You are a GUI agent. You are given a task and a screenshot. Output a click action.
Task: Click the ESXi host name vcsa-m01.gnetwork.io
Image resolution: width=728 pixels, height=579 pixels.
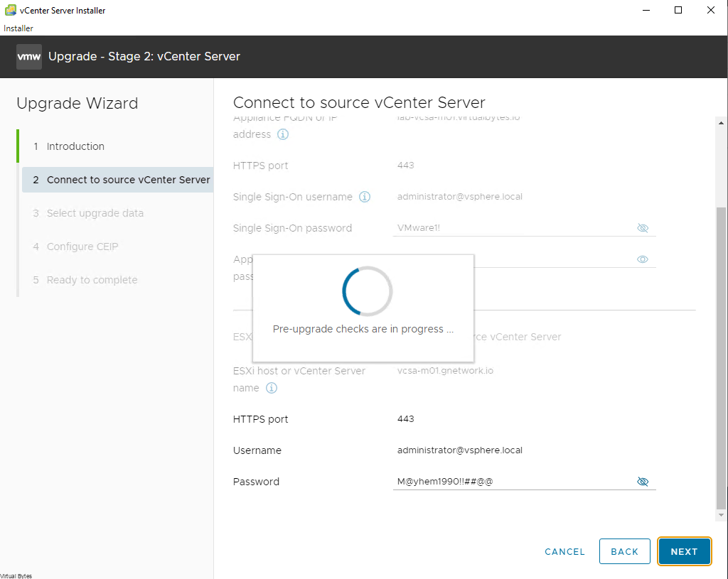pyautogui.click(x=445, y=371)
